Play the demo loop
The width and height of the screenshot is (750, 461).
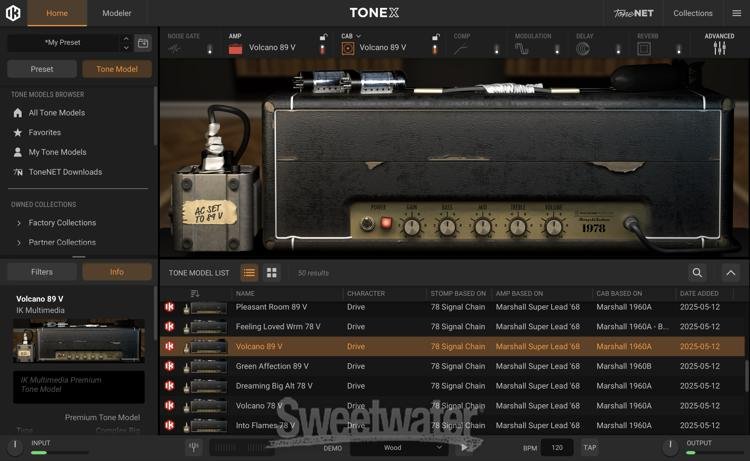coord(463,448)
